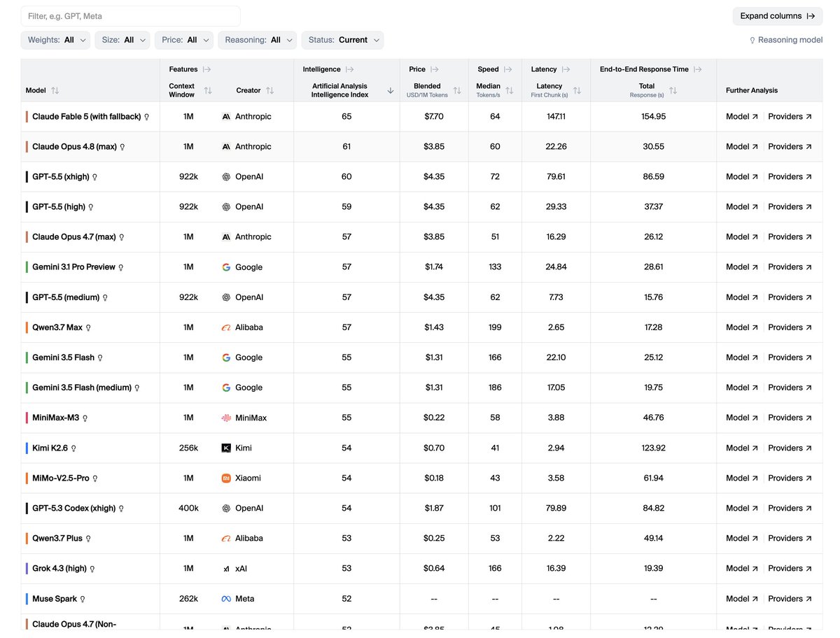Click the 199 tokens/s speed cell
Viewport: 840px width, 638px height.
coord(495,327)
